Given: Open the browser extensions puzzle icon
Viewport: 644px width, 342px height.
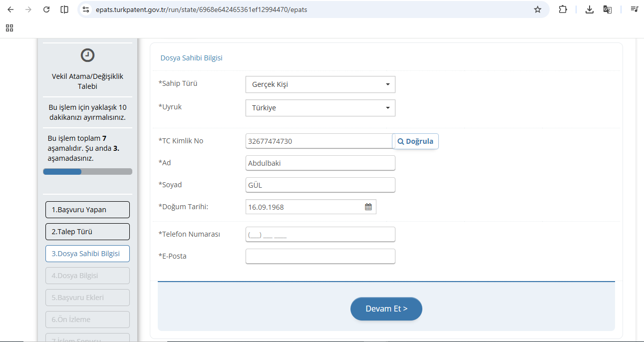Looking at the screenshot, I should pos(563,9).
